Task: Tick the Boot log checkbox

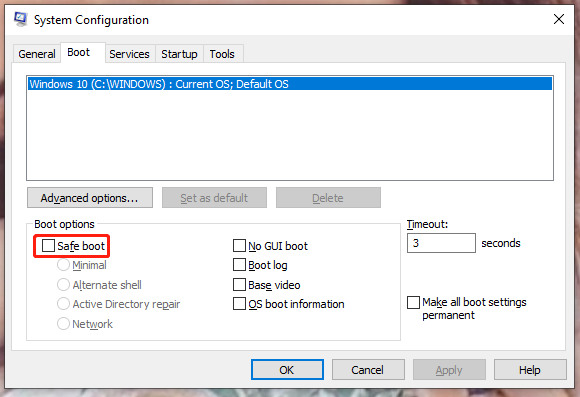Action: (x=239, y=265)
